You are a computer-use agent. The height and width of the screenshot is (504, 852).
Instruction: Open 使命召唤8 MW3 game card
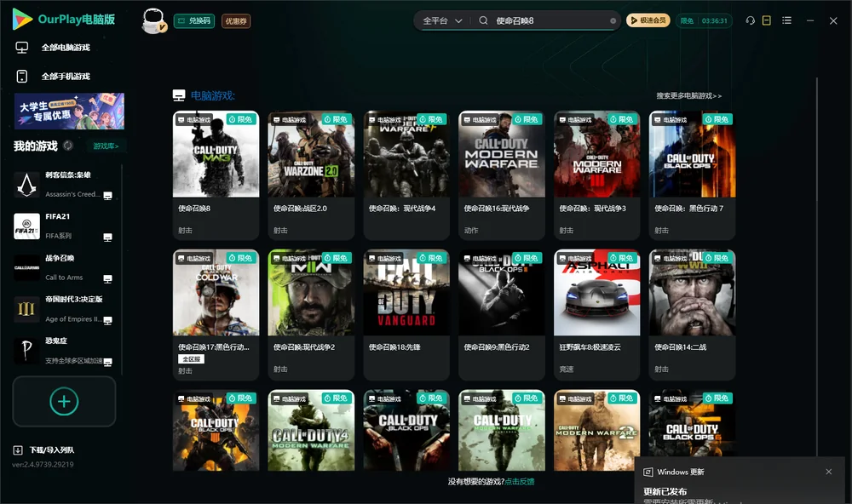(216, 175)
